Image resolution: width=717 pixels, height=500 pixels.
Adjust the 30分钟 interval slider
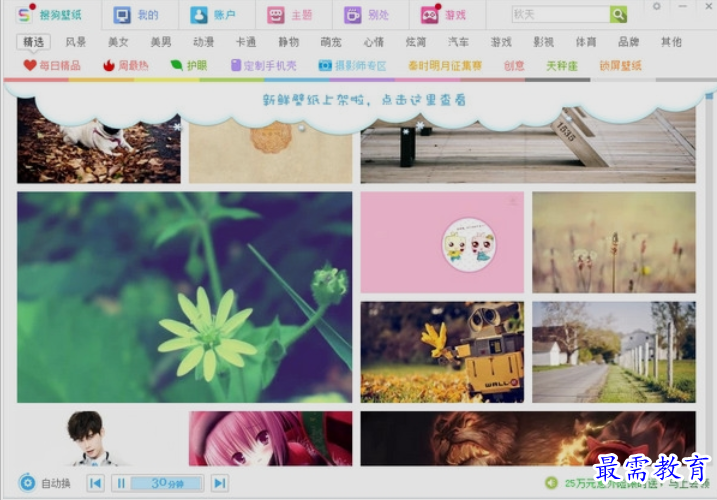(166, 483)
